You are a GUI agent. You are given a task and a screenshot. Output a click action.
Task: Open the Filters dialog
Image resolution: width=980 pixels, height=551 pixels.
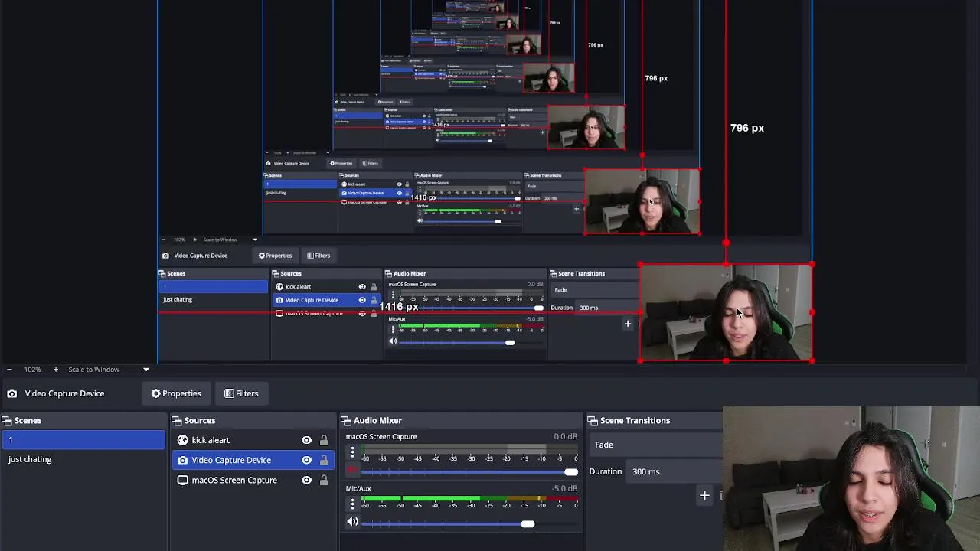(x=241, y=393)
